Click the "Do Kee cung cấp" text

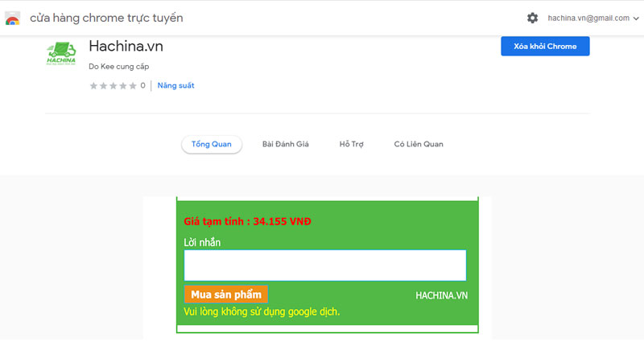(118, 67)
